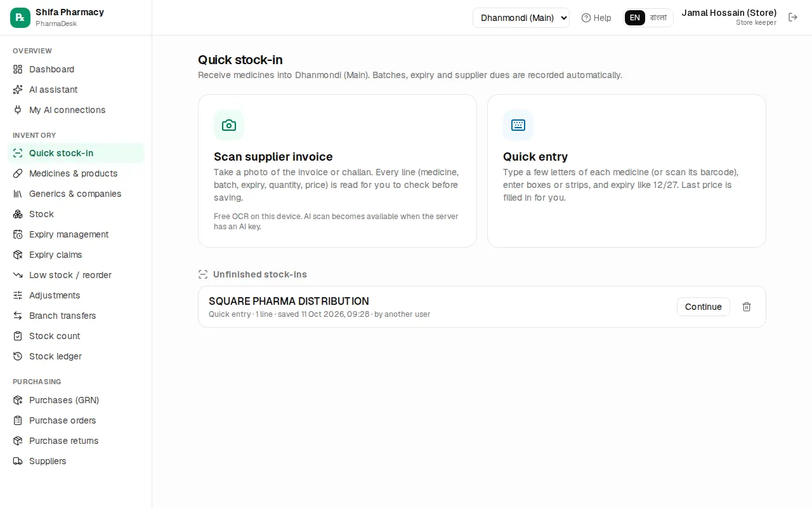Screen dimensions: 812x508
Task: Open the Scan supplier invoice card title
Action: tap(273, 157)
